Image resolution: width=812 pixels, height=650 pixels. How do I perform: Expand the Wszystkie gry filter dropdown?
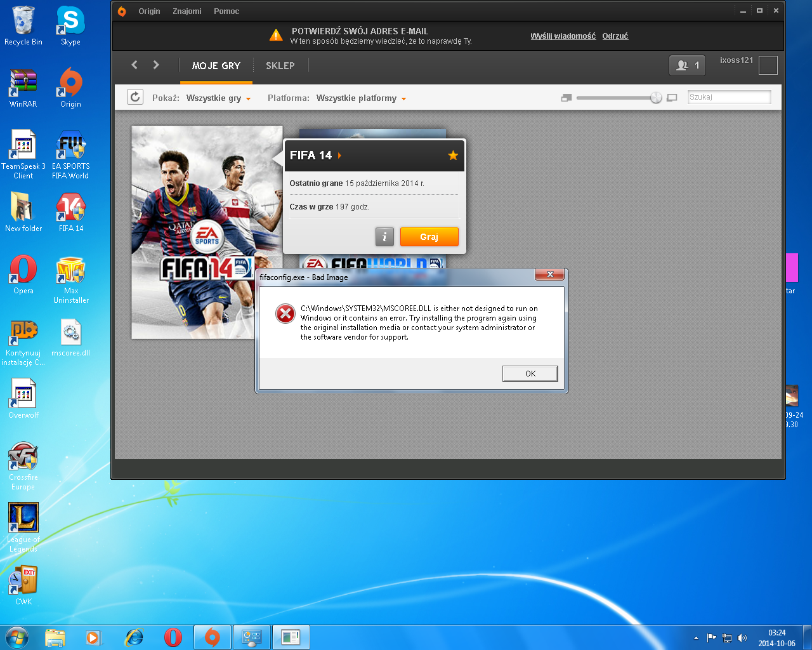point(218,98)
